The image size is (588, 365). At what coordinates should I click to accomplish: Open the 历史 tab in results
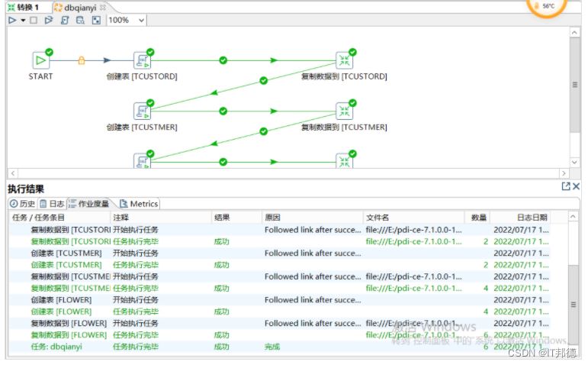pos(23,204)
